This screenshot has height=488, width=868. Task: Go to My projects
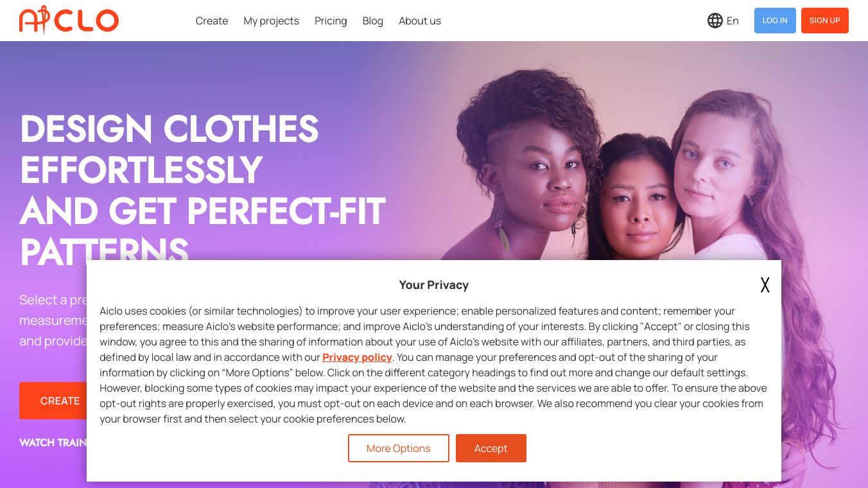[x=271, y=21]
